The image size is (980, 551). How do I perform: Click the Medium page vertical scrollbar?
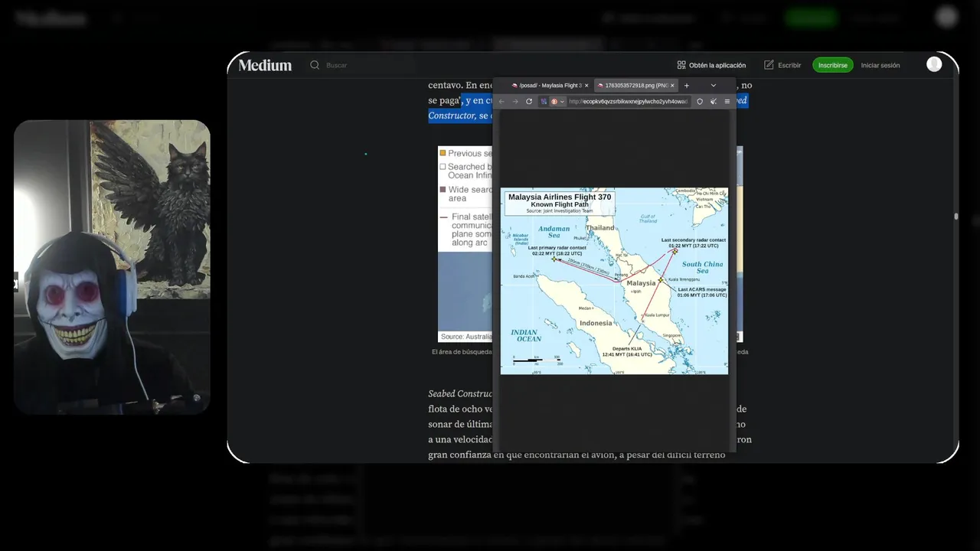[955, 217]
